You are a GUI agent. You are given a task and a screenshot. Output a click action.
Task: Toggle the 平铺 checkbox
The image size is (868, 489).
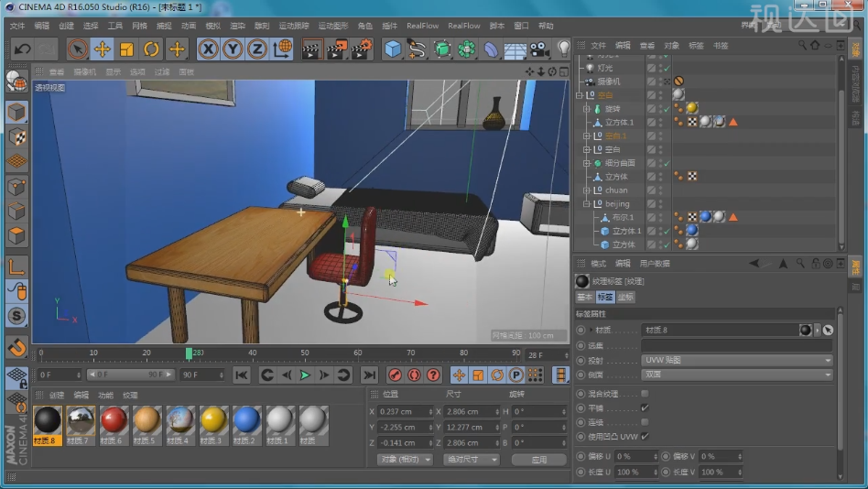(x=645, y=408)
